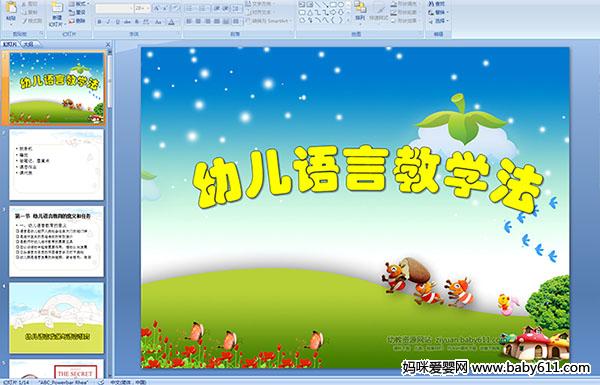Image resolution: width=600 pixels, height=385 pixels.
Task: Click the Replace button in editing group
Action: click(437, 12)
